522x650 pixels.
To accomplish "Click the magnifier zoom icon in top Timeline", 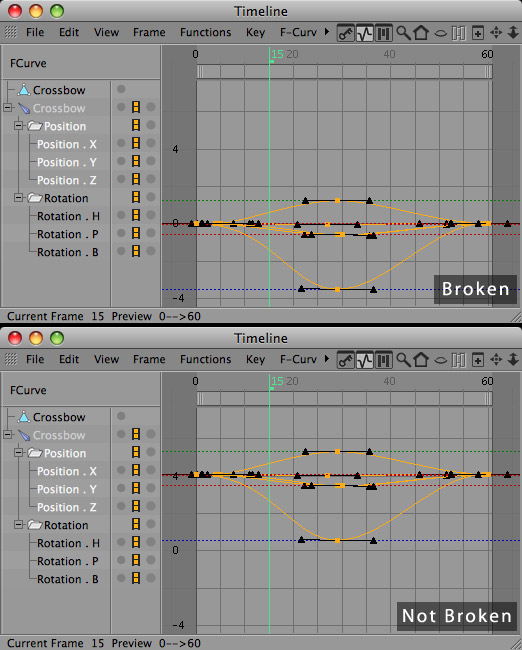I will (x=403, y=33).
